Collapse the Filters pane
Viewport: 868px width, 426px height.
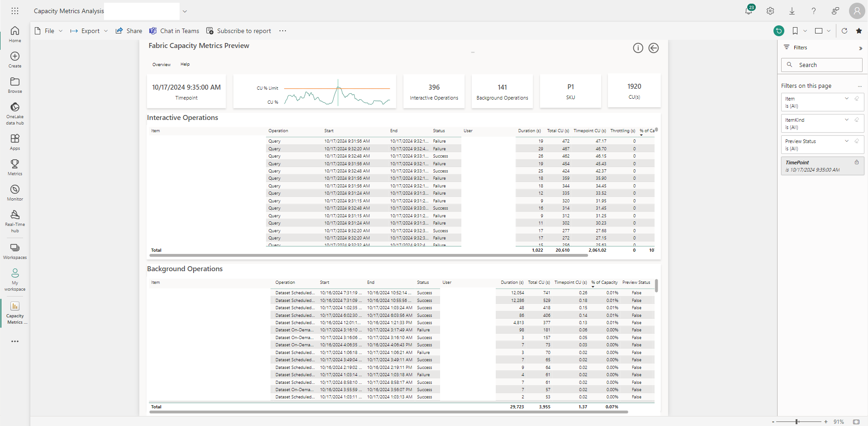click(860, 48)
